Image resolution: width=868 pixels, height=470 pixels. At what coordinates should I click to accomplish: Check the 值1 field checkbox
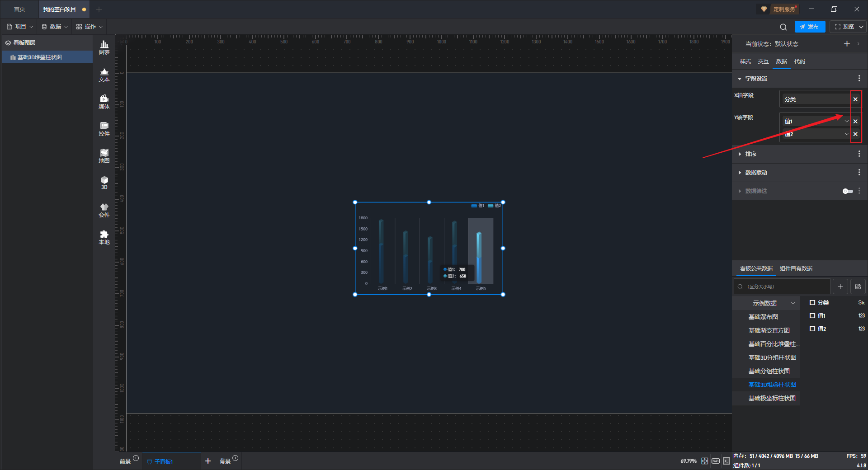click(812, 316)
